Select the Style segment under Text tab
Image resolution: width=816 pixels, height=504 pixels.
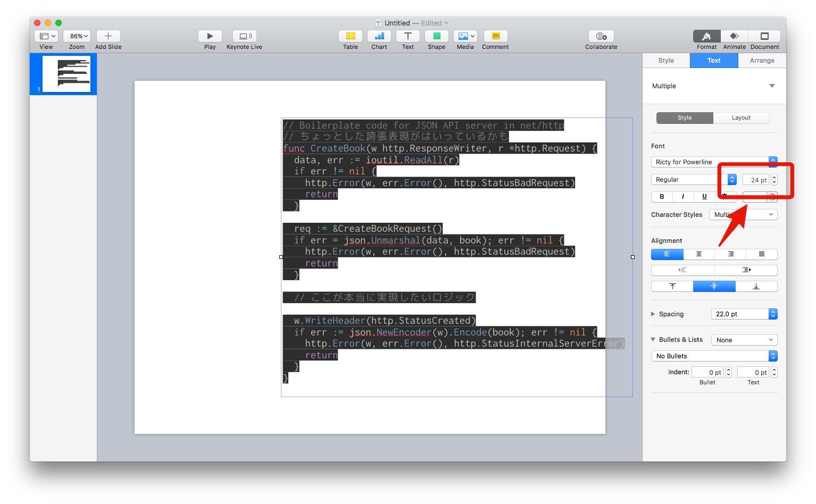tap(685, 117)
